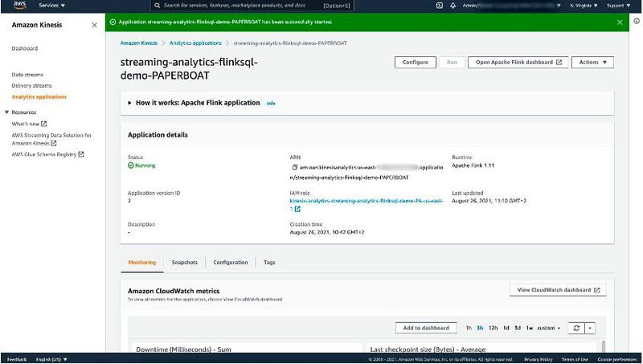Click Last checkpoint size (Bytes) chart title
This screenshot has height=364, width=643.
[428, 350]
